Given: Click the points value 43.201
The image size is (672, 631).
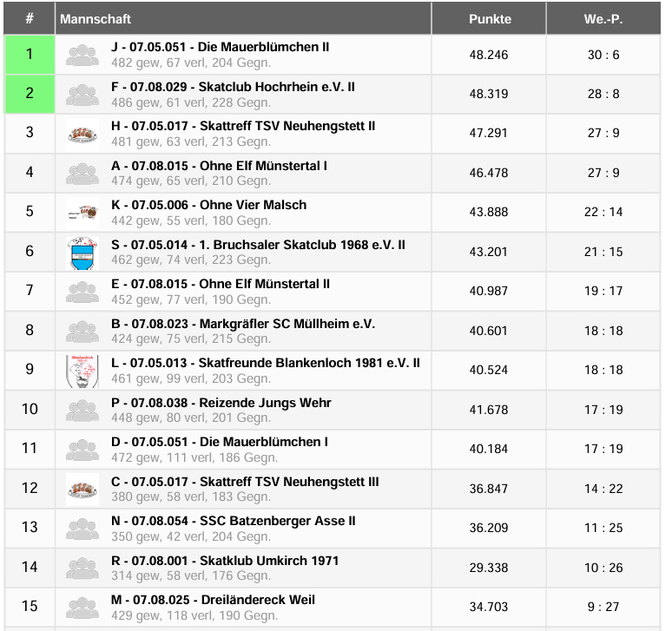Looking at the screenshot, I should coord(489,252).
